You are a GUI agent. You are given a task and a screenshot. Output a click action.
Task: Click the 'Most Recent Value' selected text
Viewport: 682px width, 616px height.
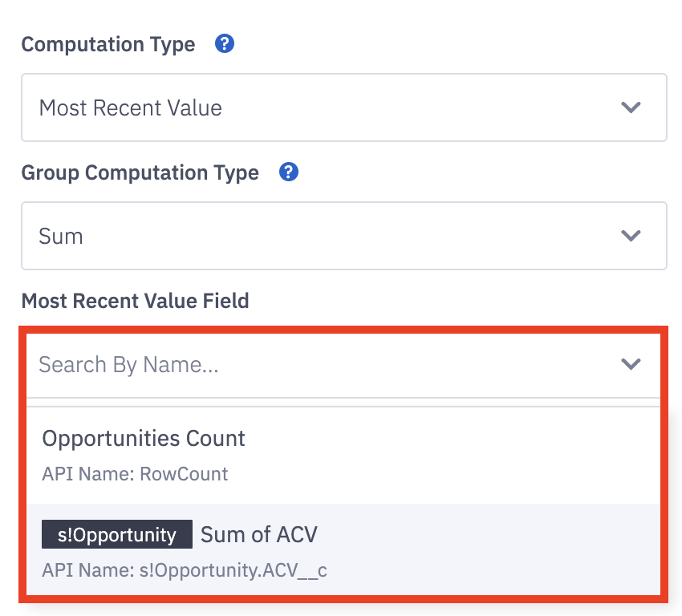(x=131, y=107)
